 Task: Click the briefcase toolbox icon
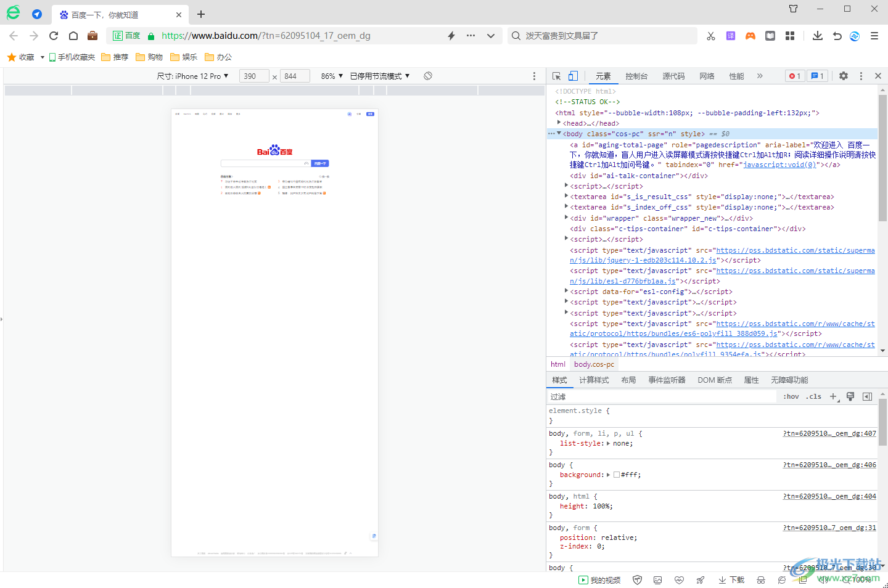[x=92, y=36]
